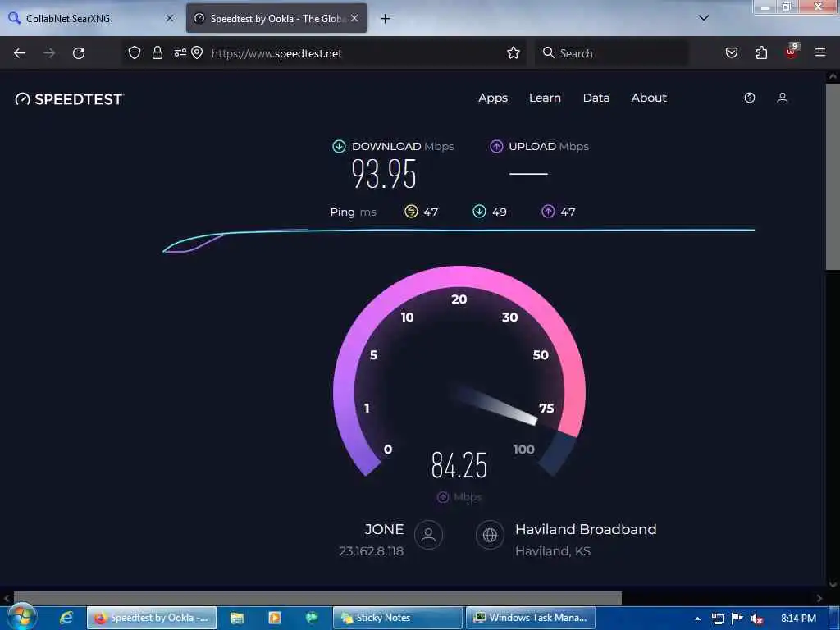Open the media player taskbar icon
Screen dimensions: 840x630
click(275, 618)
